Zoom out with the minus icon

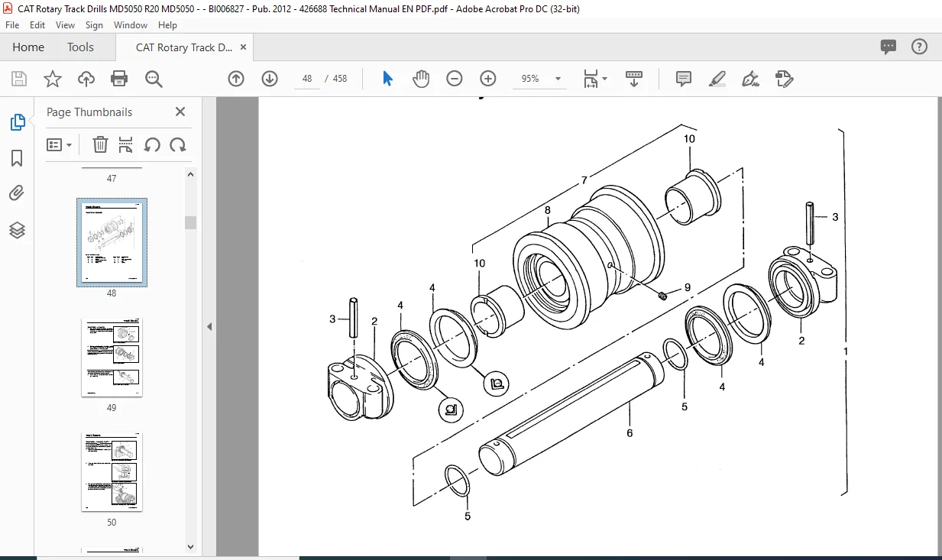click(x=455, y=79)
